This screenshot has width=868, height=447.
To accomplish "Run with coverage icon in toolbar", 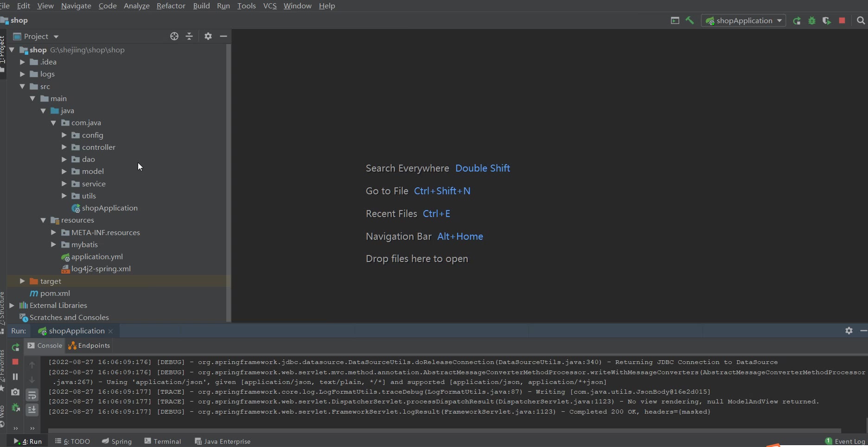I will tap(827, 20).
